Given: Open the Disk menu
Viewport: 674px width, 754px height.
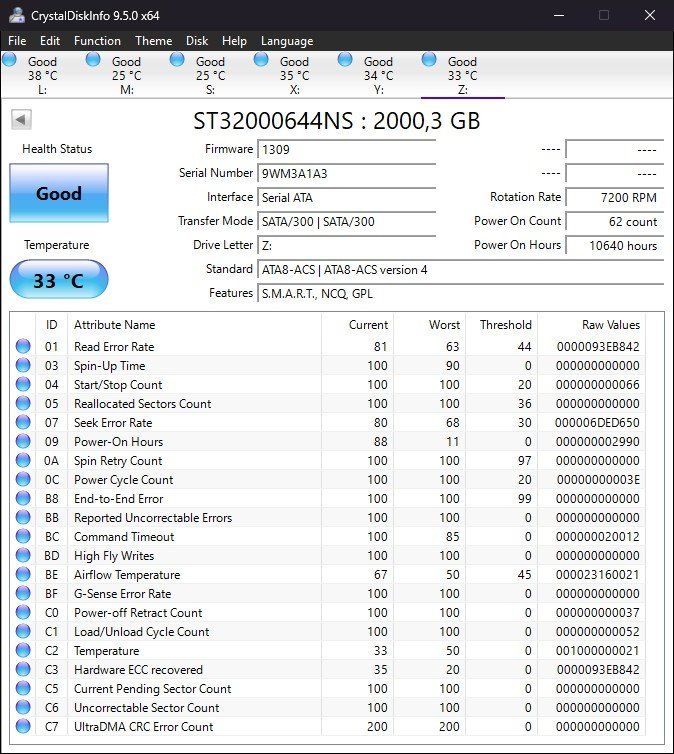Looking at the screenshot, I should pyautogui.click(x=197, y=41).
